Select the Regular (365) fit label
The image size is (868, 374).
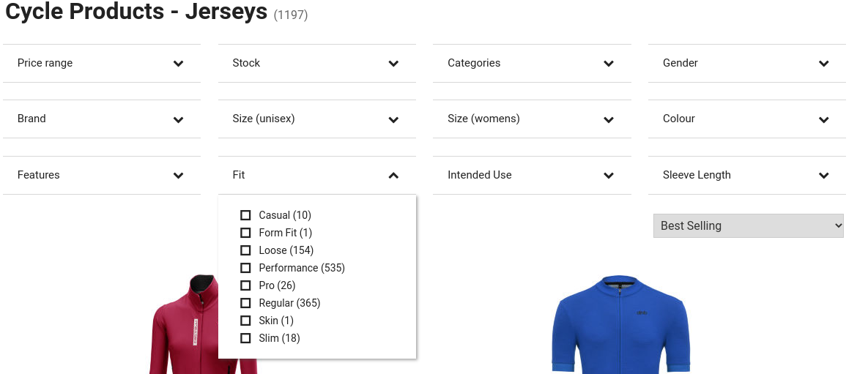(x=289, y=303)
